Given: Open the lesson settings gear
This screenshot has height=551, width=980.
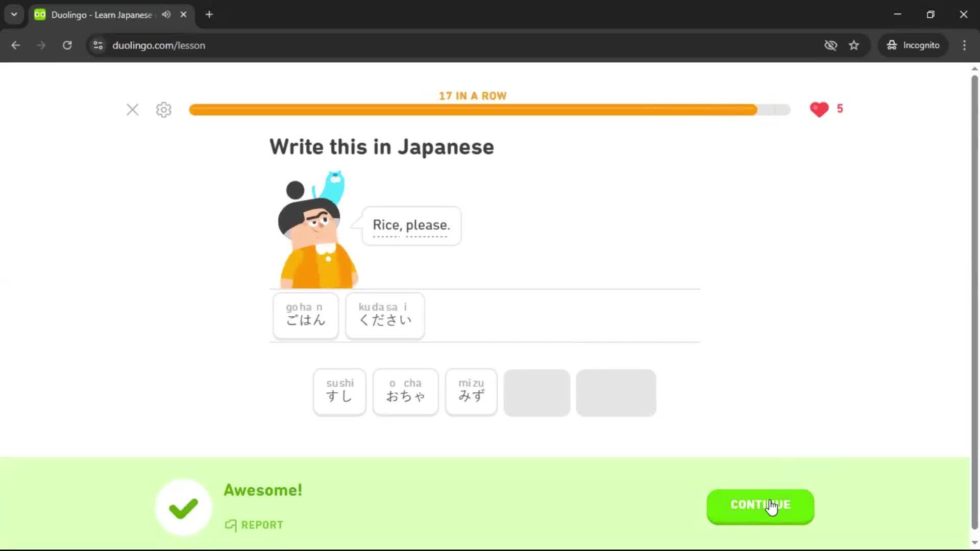Looking at the screenshot, I should (x=163, y=110).
